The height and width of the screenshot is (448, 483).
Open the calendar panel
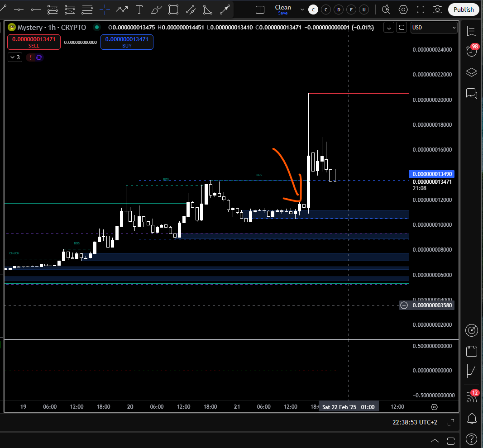tap(472, 351)
